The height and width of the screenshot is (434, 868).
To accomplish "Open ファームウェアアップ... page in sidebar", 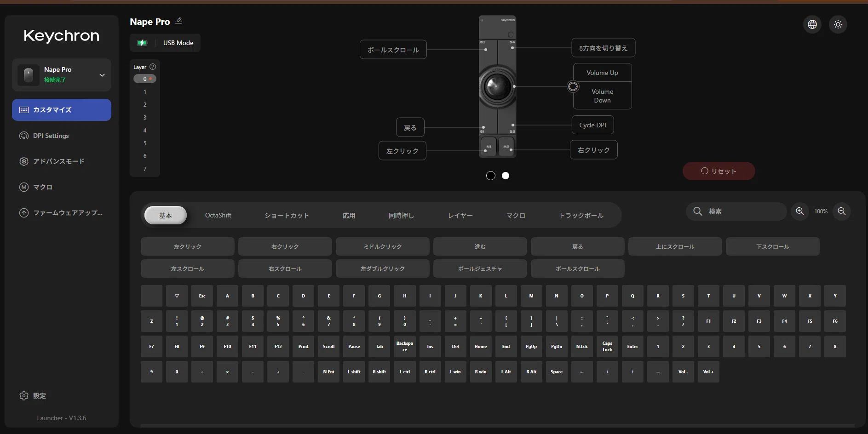I will [62, 213].
